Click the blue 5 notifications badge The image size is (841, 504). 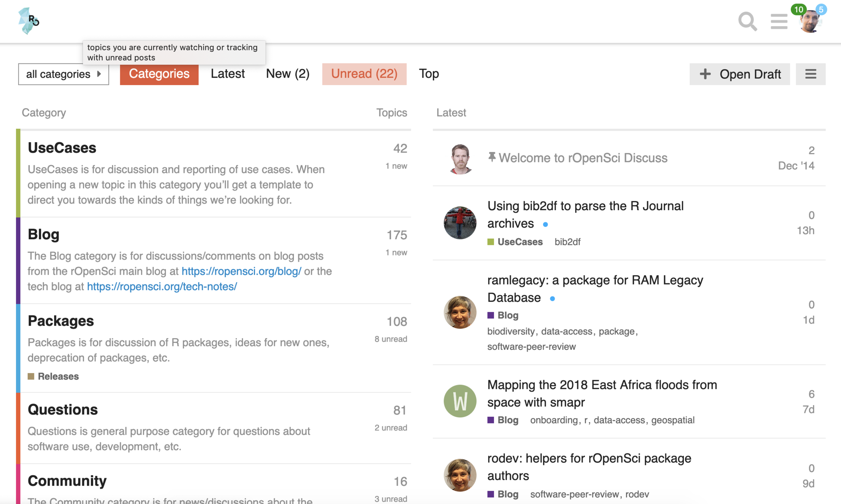click(821, 9)
